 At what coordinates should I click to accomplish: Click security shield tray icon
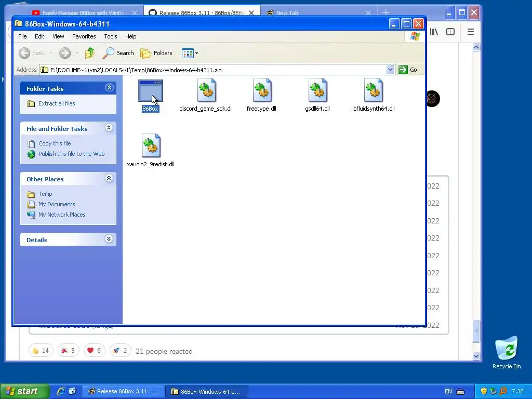pos(484,391)
